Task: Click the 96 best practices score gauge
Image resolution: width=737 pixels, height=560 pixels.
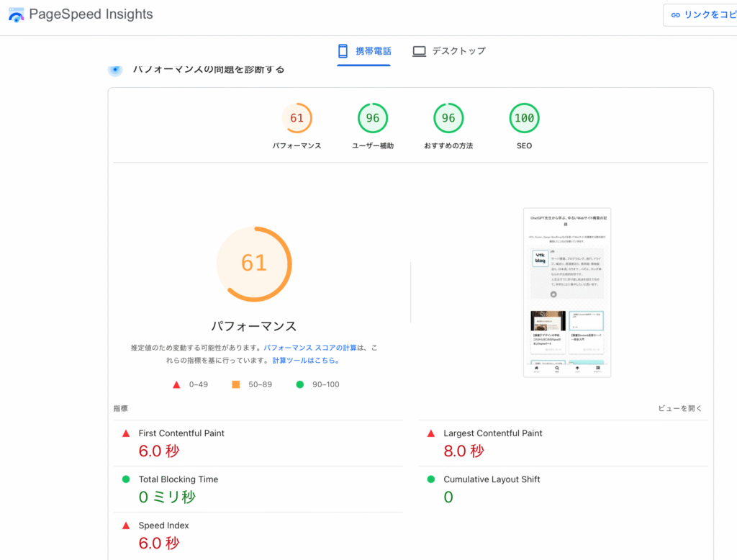Action: click(x=448, y=118)
